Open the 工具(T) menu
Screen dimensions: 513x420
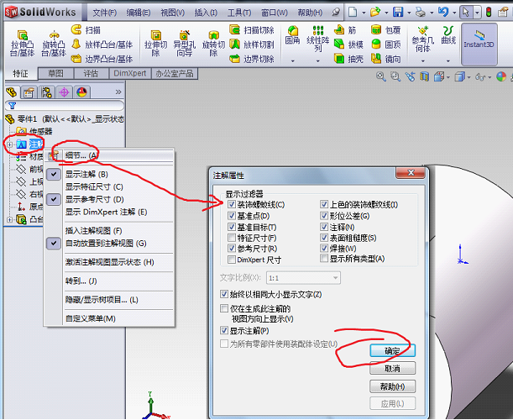pyautogui.click(x=239, y=13)
